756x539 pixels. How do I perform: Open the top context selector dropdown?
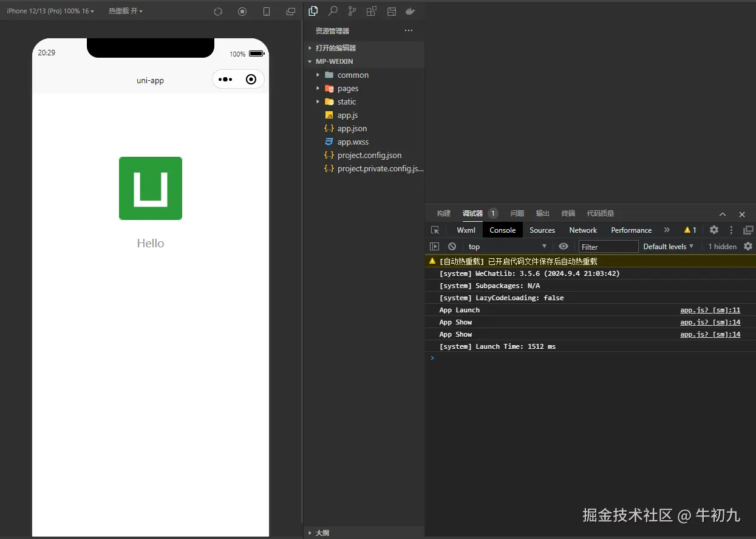508,247
